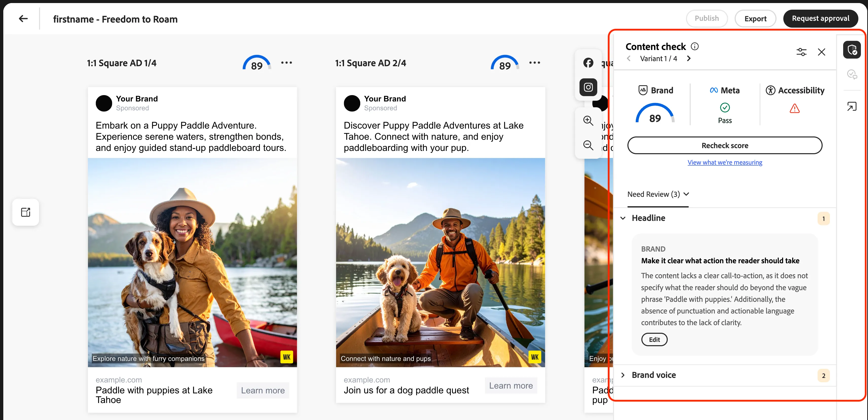The height and width of the screenshot is (420, 868).
Task: Click the '1:1 Square AD 1/4' title
Action: tap(122, 63)
